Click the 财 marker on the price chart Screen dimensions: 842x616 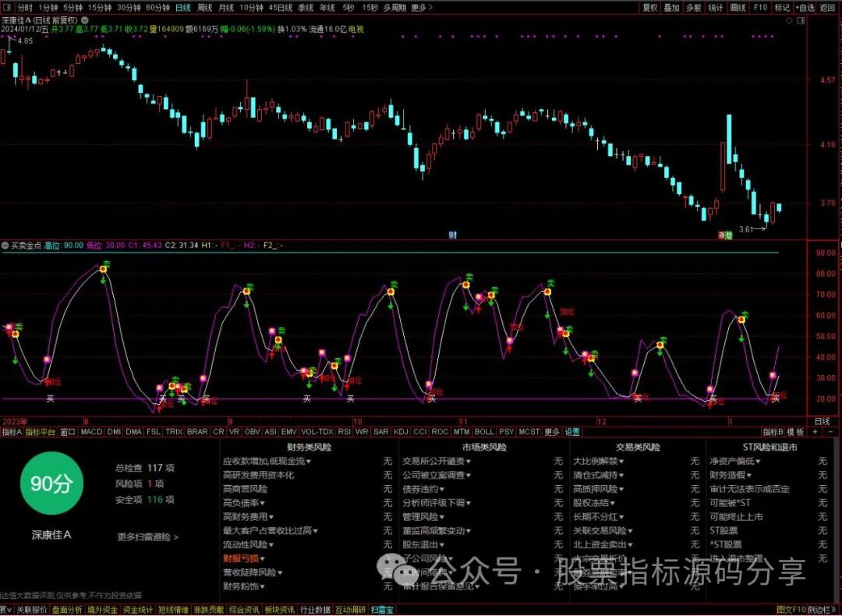[453, 235]
